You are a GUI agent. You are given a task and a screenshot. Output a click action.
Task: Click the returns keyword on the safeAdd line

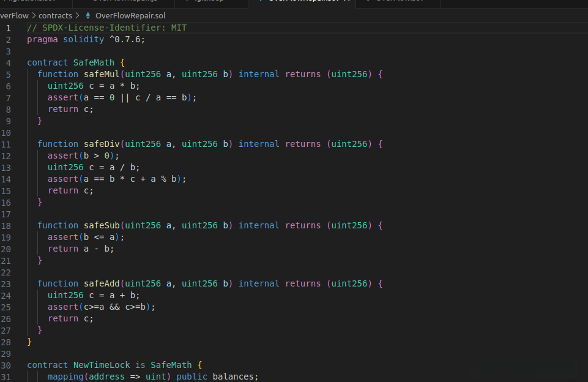coord(303,283)
